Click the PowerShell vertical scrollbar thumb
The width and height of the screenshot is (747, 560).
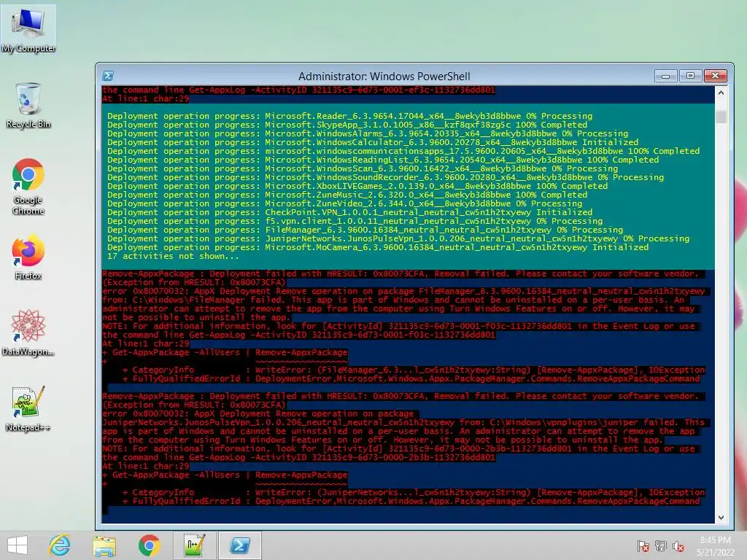(721, 117)
